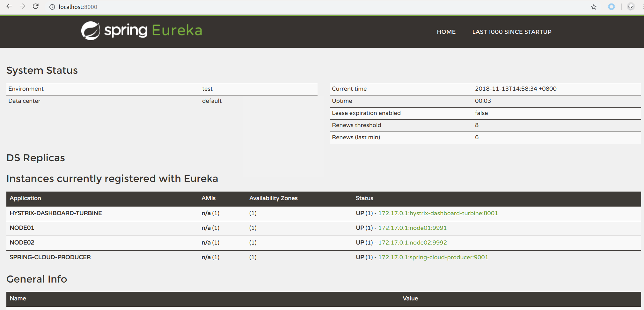Click the Environment label in System Status
Image resolution: width=644 pixels, height=310 pixels.
tap(26, 88)
